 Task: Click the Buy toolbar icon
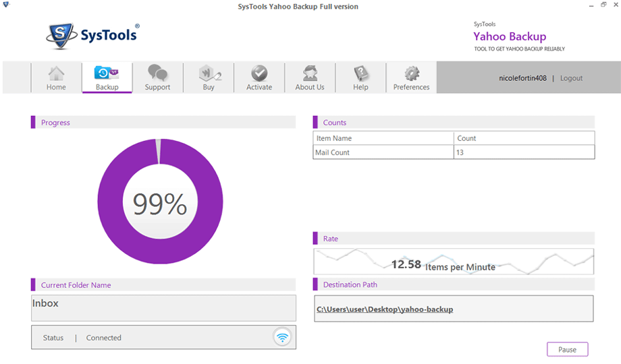point(209,78)
